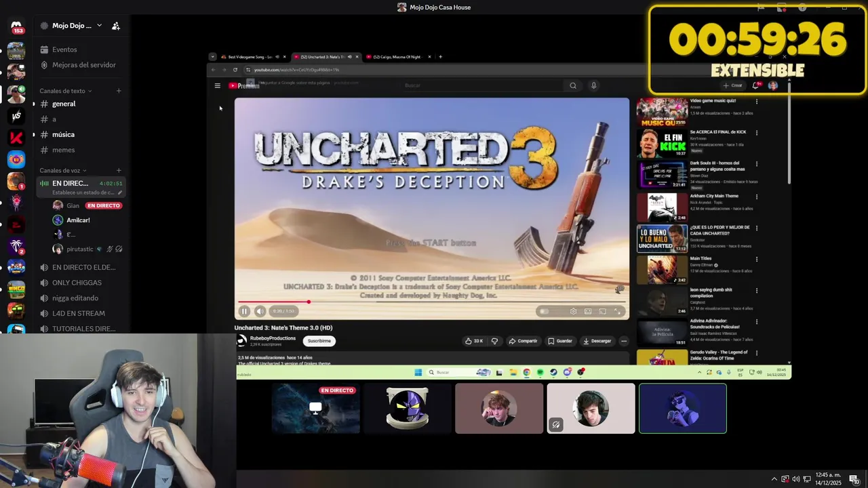This screenshot has width=868, height=488.
Task: Start YouTube voice search microphone
Action: 593,85
